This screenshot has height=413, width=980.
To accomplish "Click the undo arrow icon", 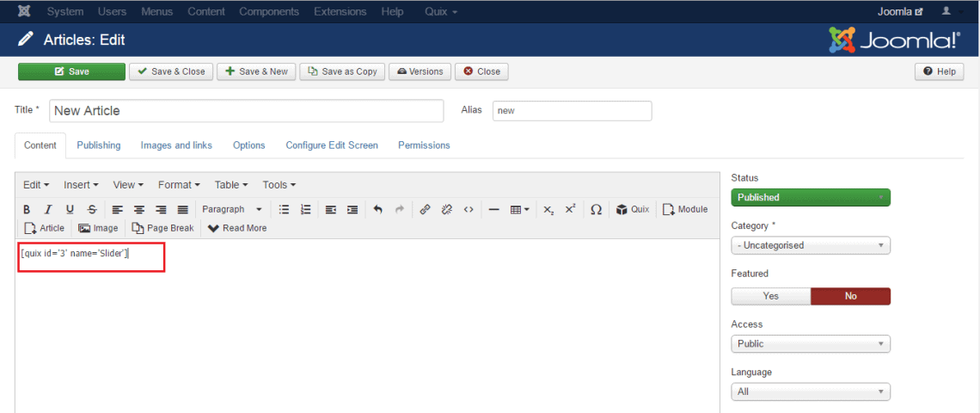I will pos(377,209).
